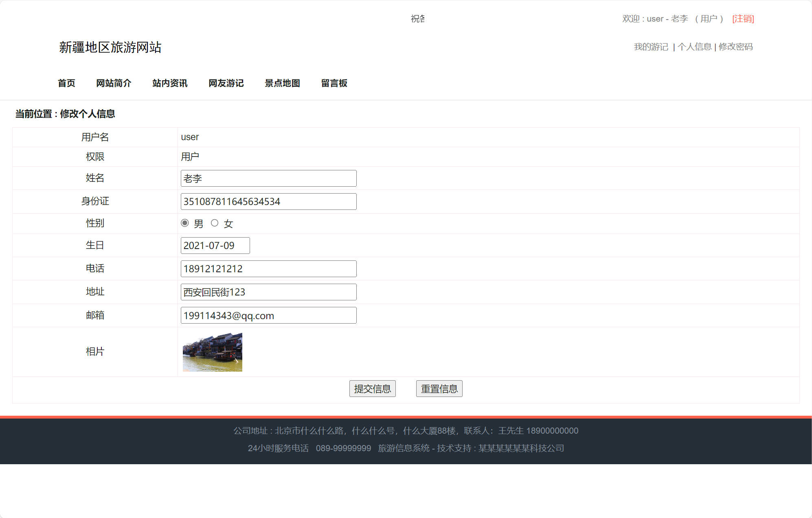The image size is (812, 518).
Task: Click the 注销 logout link
Action: (x=743, y=19)
